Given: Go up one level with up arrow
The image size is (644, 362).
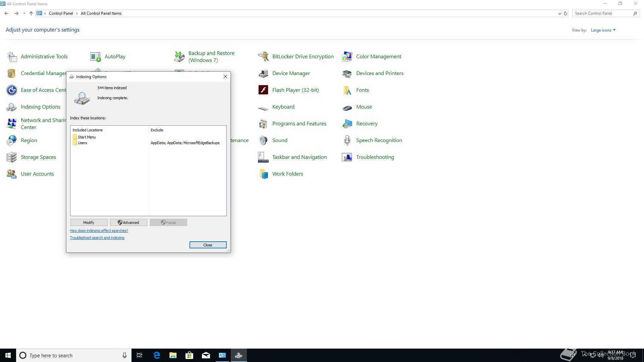Looking at the screenshot, I should [31, 13].
